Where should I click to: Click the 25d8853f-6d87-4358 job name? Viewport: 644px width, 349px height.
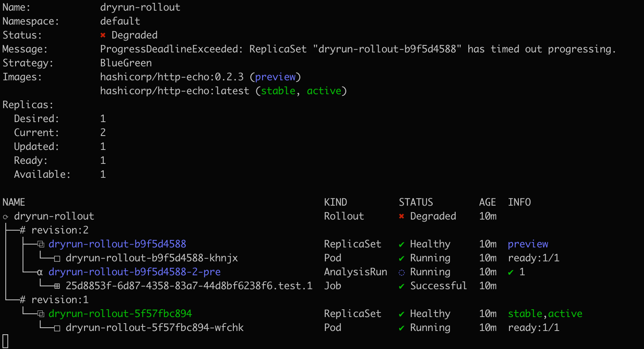(x=189, y=286)
